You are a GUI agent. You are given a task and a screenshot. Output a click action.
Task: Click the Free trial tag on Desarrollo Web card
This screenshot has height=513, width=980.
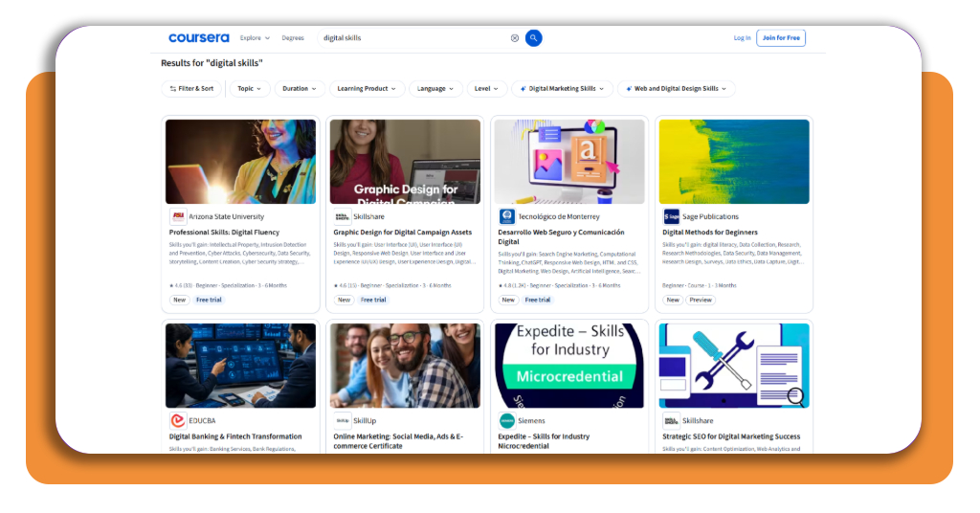point(538,300)
